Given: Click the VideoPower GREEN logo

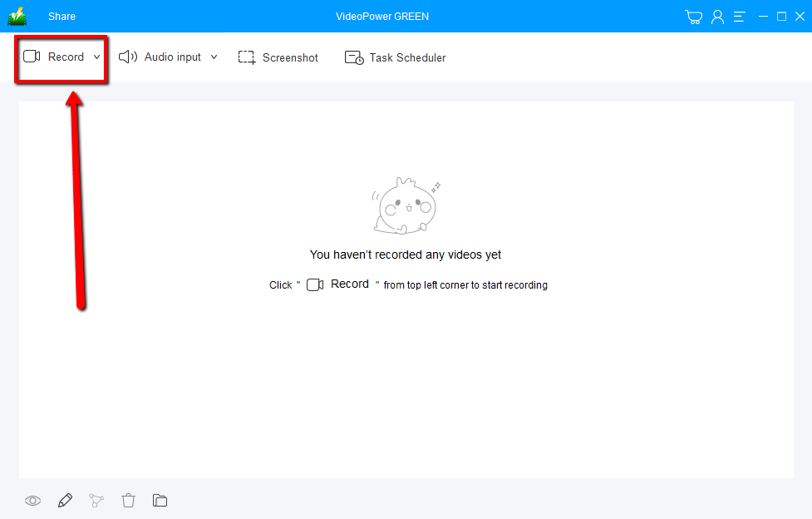Looking at the screenshot, I should pos(16,15).
